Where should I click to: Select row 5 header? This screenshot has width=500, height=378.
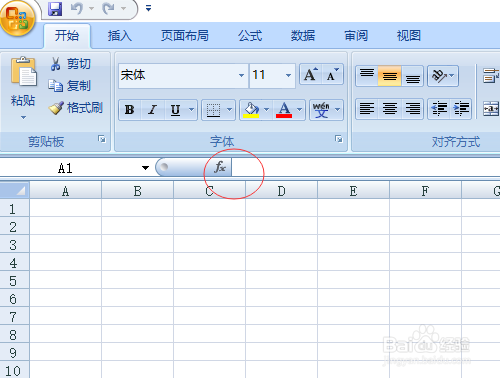[14, 281]
